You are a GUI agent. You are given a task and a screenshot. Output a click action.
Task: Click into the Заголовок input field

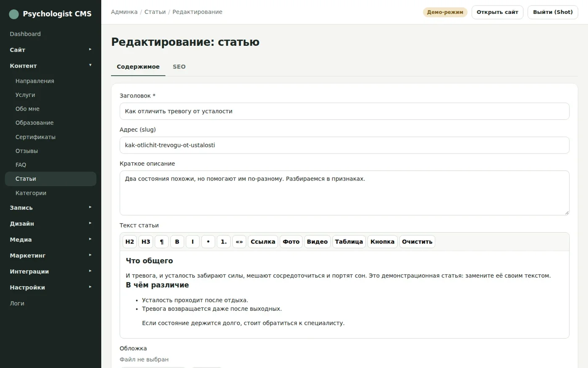344,111
